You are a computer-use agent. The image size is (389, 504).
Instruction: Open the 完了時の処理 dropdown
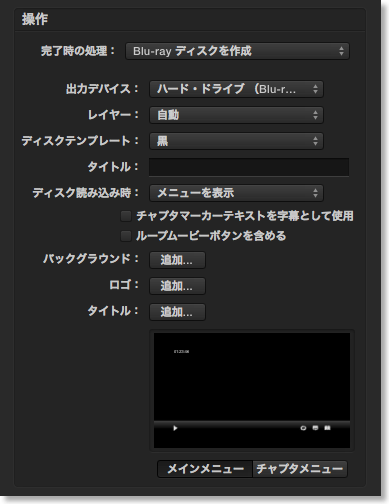pyautogui.click(x=237, y=51)
